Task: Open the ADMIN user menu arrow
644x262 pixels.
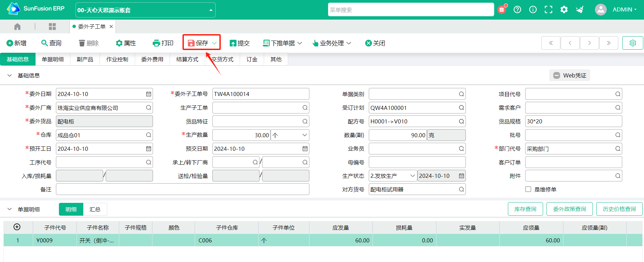Action: pos(635,9)
